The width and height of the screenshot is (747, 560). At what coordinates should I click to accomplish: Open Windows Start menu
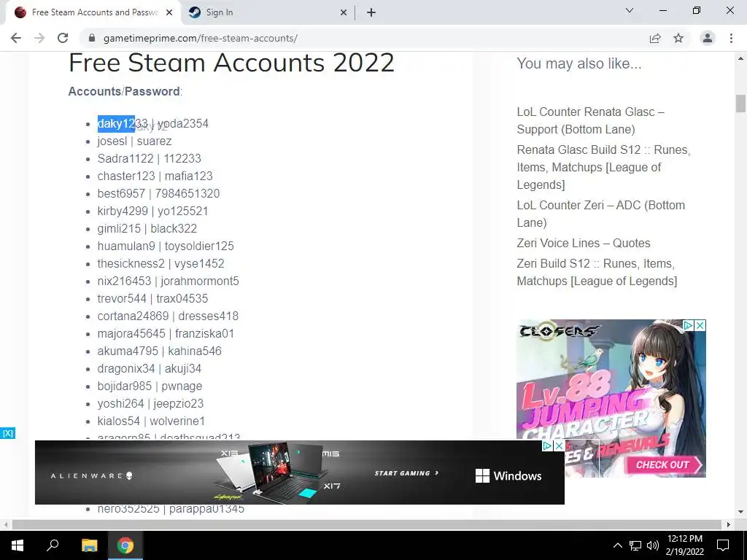[18, 545]
